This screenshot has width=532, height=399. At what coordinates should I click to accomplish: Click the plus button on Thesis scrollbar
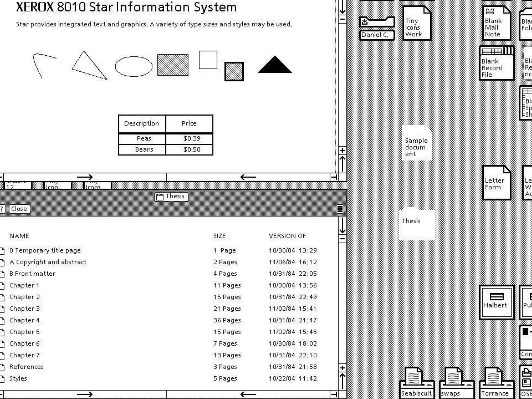pyautogui.click(x=343, y=368)
